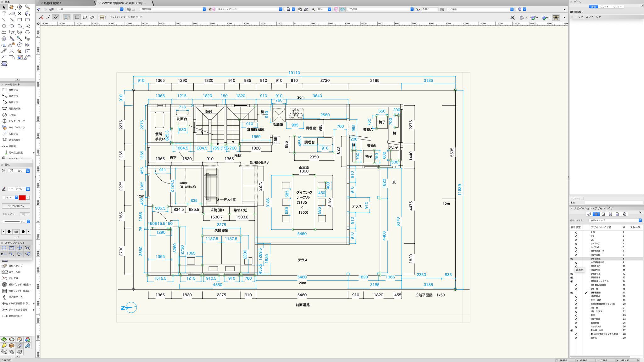The height and width of the screenshot is (362, 644).
Task: Open the fill style なし dropdown
Action: pos(19,171)
